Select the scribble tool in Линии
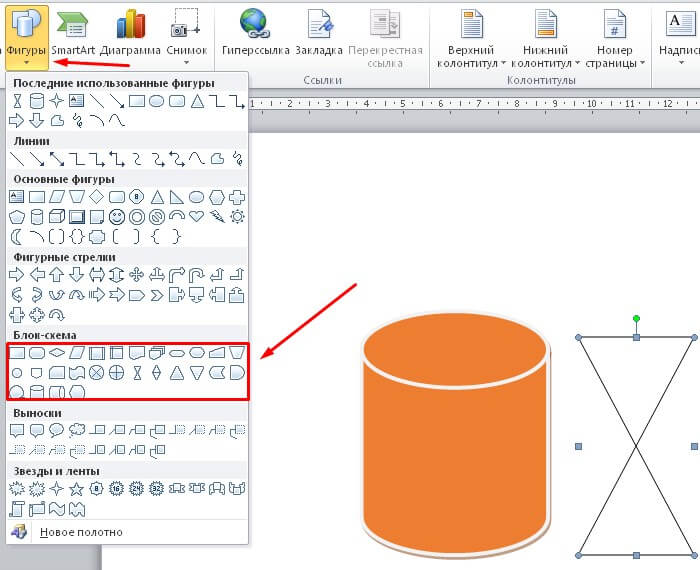 [238, 159]
